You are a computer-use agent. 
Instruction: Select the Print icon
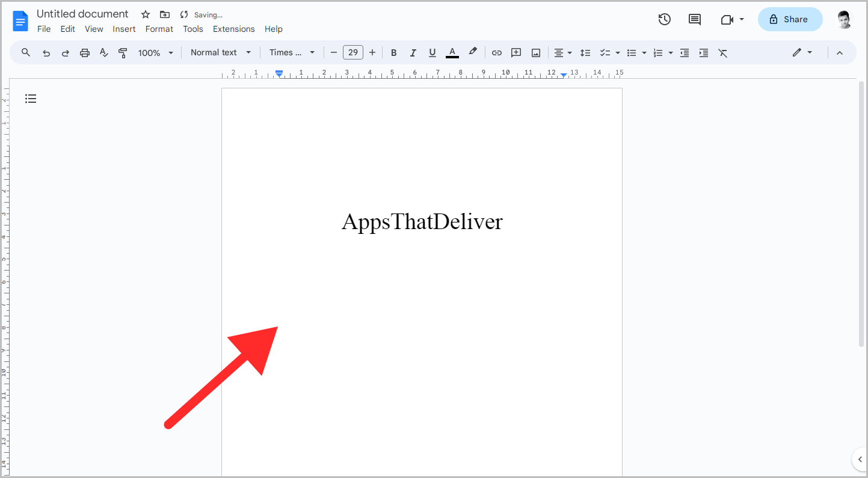pyautogui.click(x=84, y=52)
